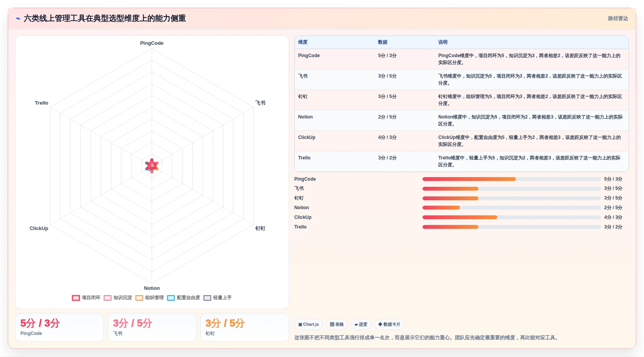Click the ClickUp radar axis label
The height and width of the screenshot is (357, 644).
39,228
